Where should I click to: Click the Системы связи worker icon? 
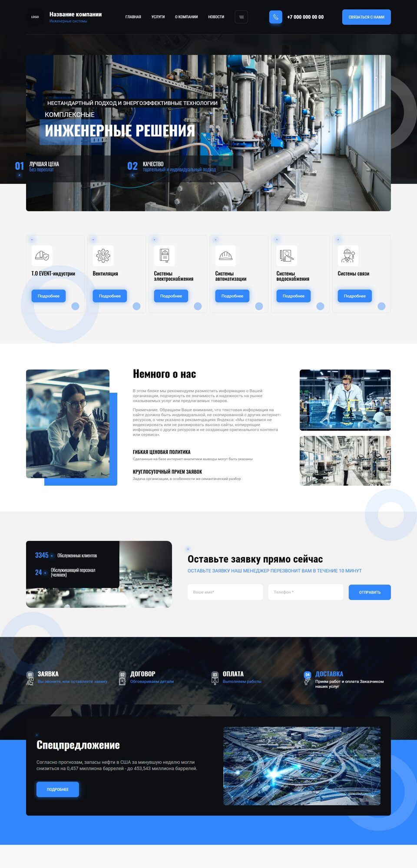pos(348,256)
